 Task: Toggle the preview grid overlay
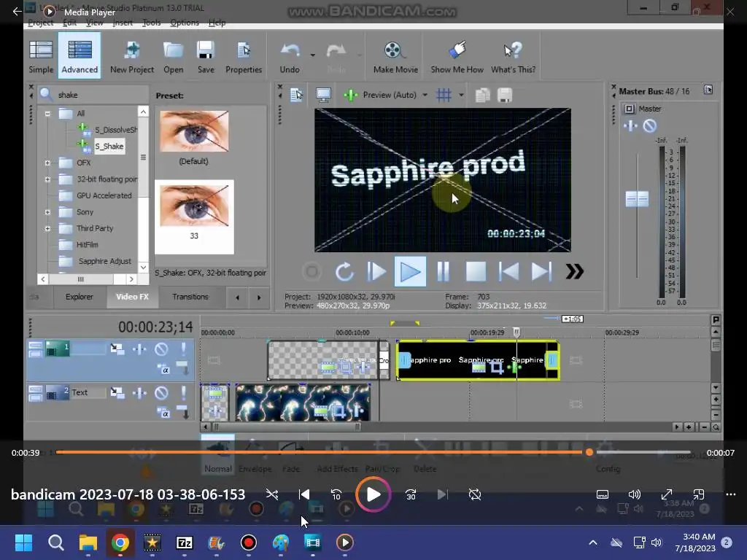coord(444,95)
